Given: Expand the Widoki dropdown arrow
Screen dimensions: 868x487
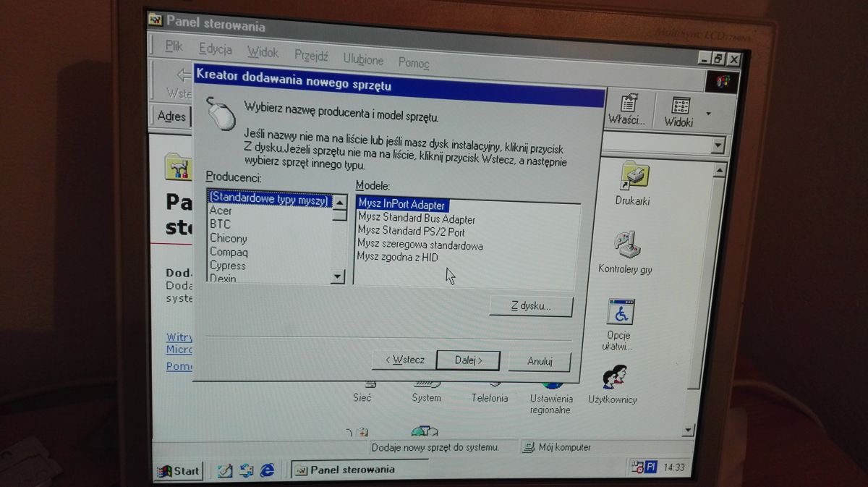Looking at the screenshot, I should 708,114.
